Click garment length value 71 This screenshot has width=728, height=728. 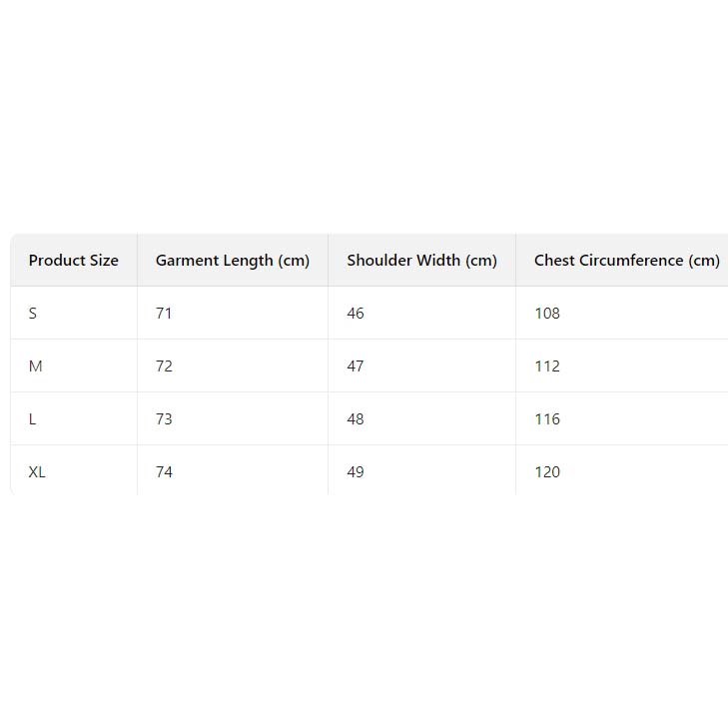point(164,314)
